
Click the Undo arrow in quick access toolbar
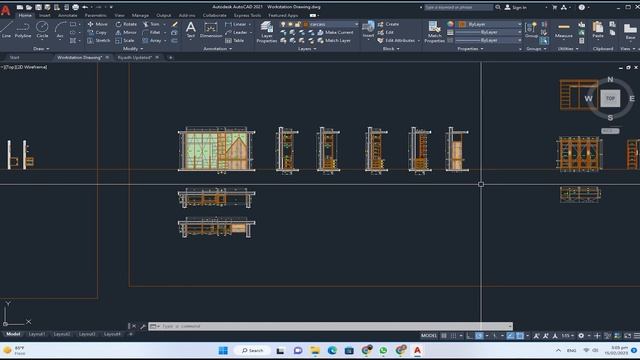85,7
